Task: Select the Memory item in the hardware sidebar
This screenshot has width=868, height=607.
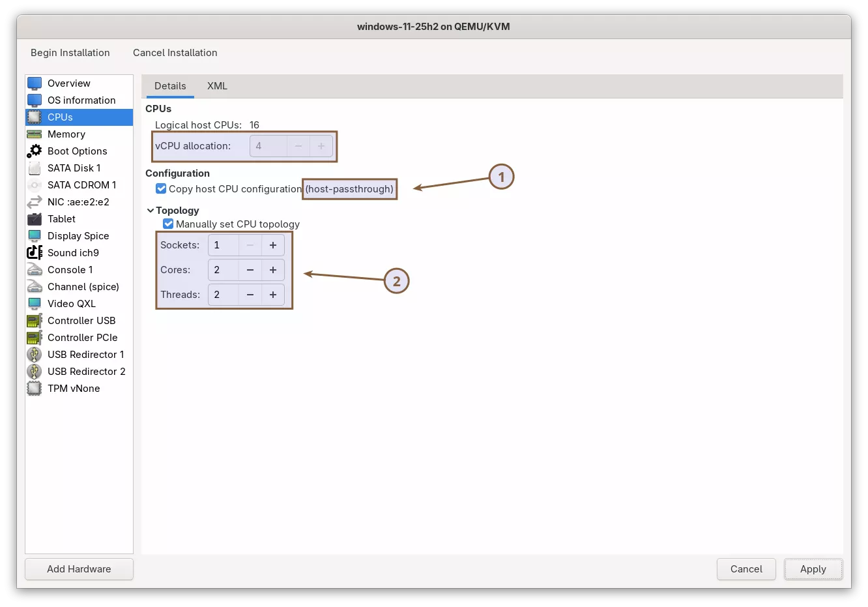Action: pos(66,134)
